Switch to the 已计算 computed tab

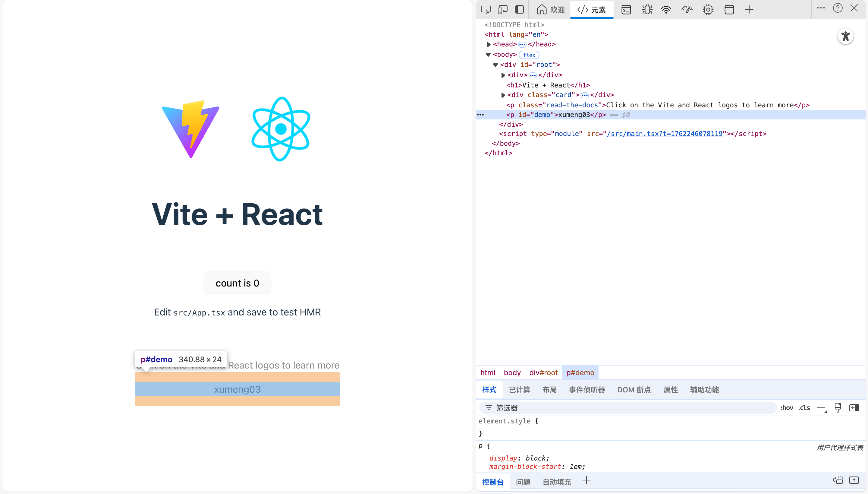[x=519, y=390]
